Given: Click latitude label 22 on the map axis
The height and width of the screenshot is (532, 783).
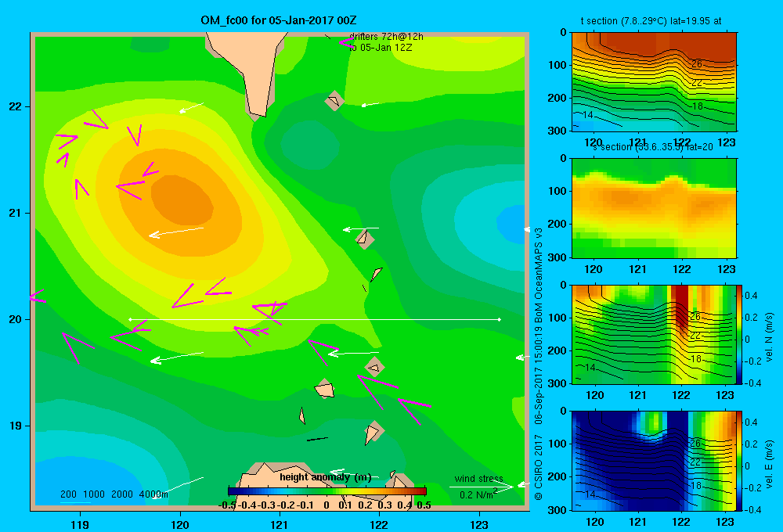Looking at the screenshot, I should 16,106.
